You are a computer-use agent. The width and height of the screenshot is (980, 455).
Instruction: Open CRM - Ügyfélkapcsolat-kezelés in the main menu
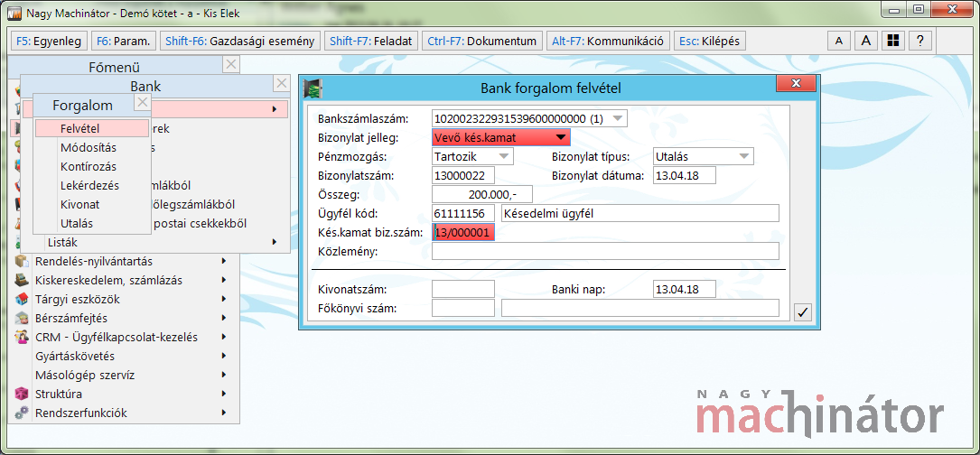[x=122, y=338]
